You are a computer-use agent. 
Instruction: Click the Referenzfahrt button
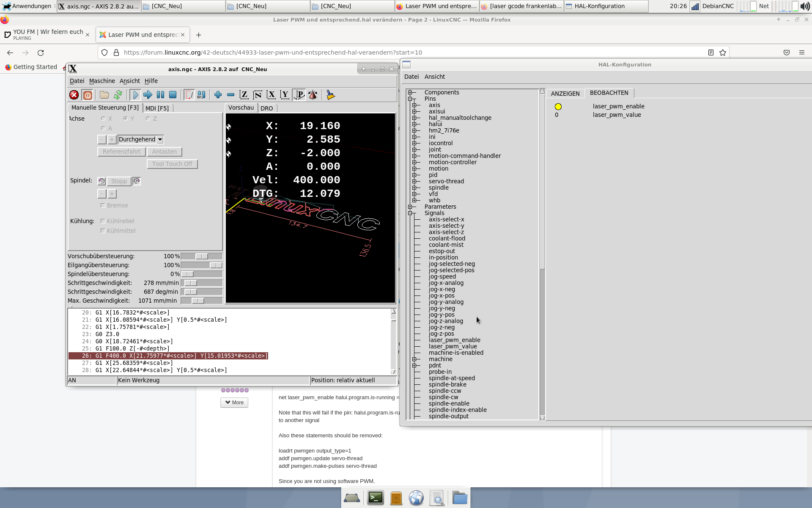click(121, 152)
